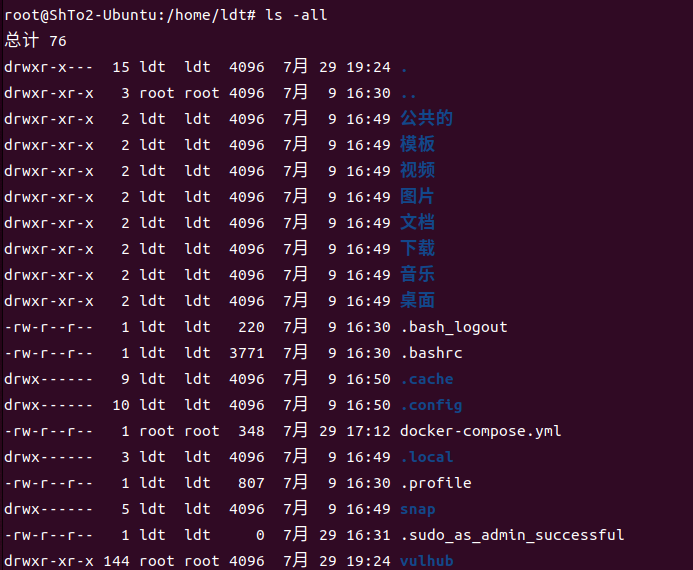Click 'root root' owner on docker-compose.yml row
Viewport: 693px width, 570px height.
(179, 431)
